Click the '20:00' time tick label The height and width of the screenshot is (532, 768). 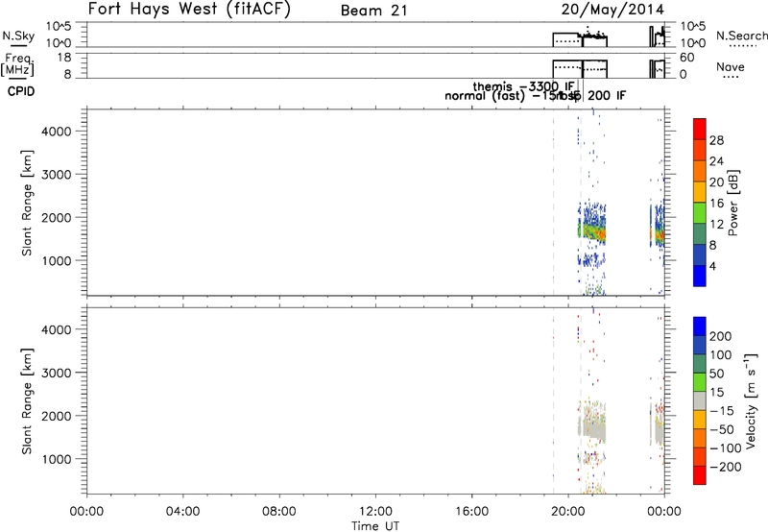point(568,512)
